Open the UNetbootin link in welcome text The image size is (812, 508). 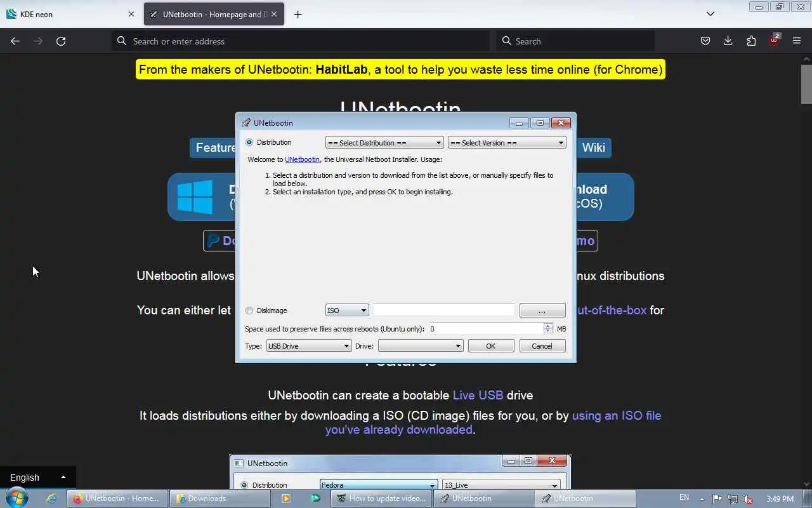(302, 159)
